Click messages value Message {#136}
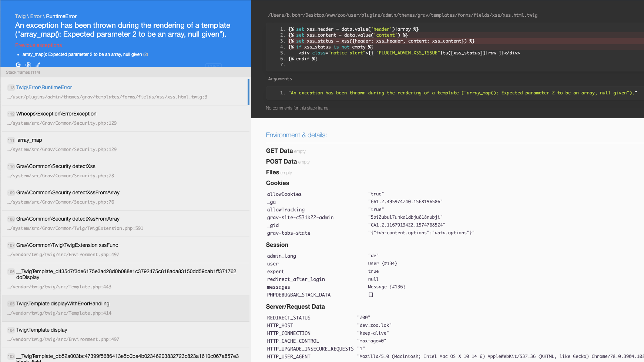 [386, 287]
